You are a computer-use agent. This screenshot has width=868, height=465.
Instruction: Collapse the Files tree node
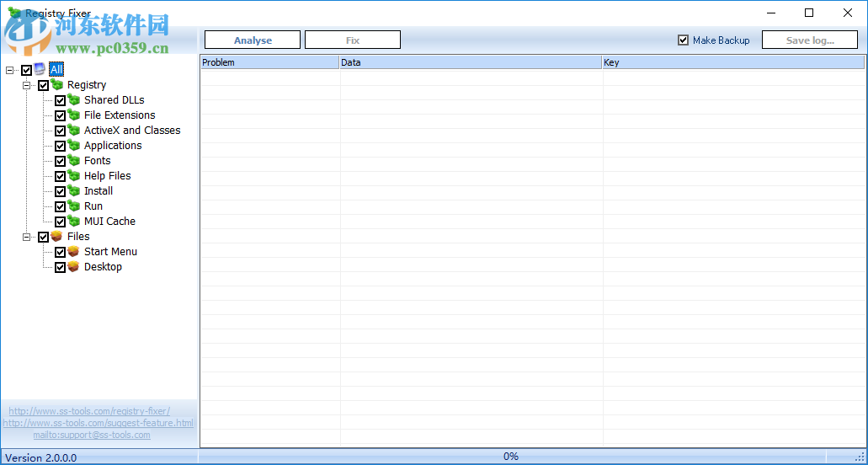click(x=26, y=237)
